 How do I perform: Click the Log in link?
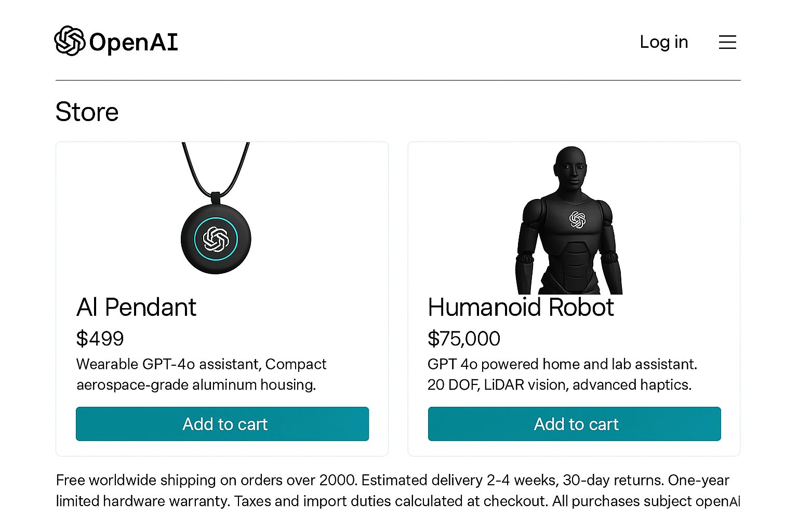point(663,42)
